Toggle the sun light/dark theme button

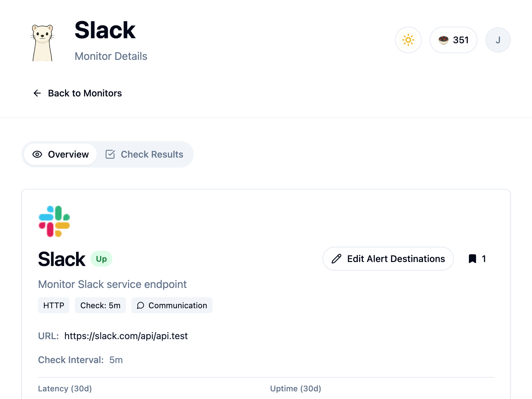click(x=408, y=40)
